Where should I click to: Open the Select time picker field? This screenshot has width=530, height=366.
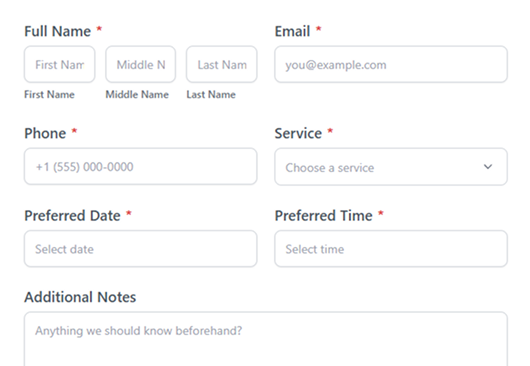click(x=391, y=249)
